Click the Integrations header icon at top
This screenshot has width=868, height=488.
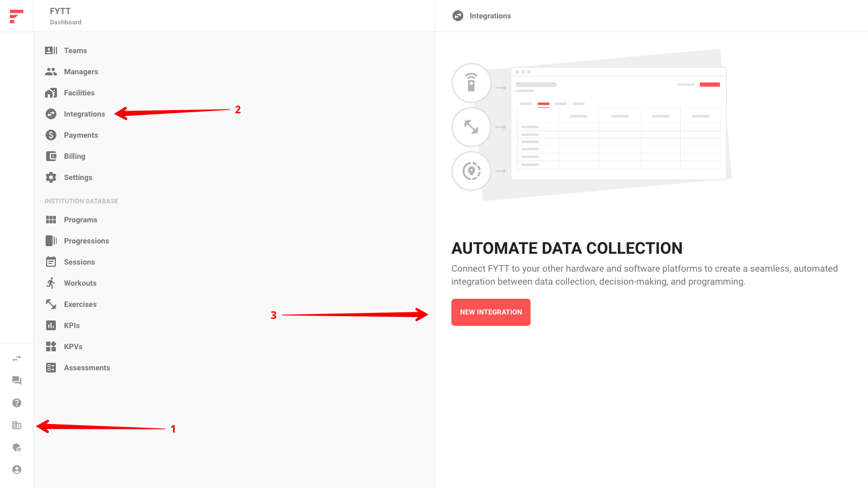point(458,16)
